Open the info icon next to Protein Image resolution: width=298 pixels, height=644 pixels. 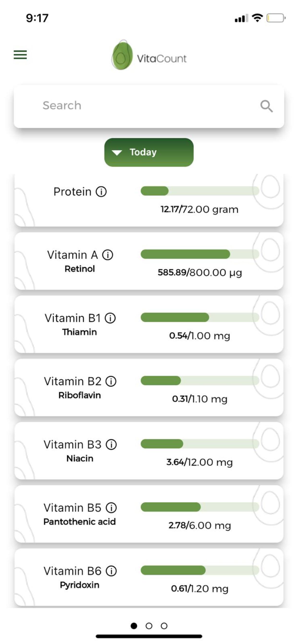click(102, 192)
